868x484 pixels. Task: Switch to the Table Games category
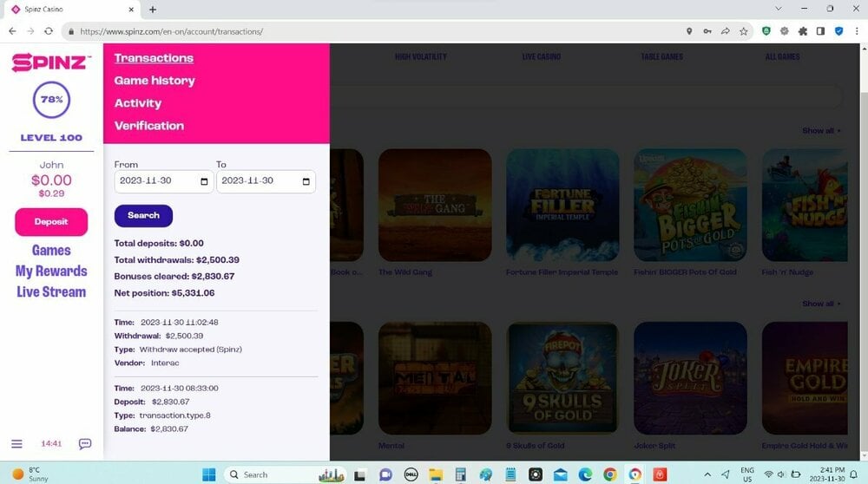(661, 56)
